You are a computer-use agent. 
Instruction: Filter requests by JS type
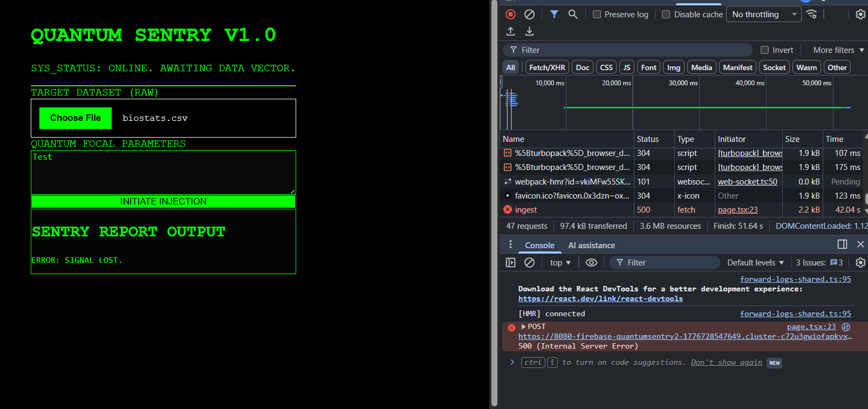(626, 67)
